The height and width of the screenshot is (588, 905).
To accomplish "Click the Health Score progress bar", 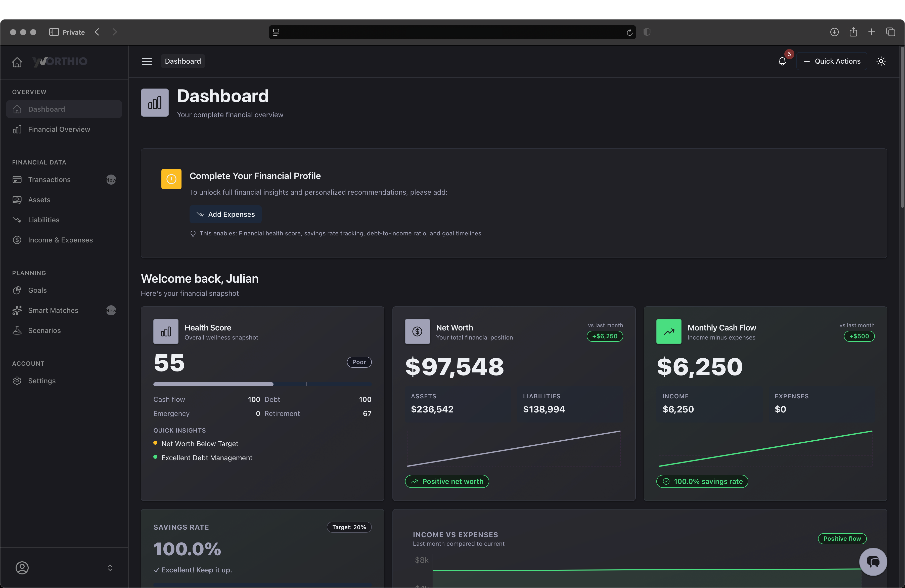I will pos(262,384).
